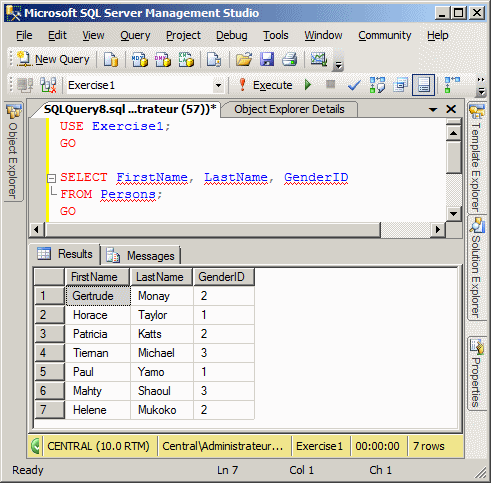The image size is (491, 483).
Task: Click the Print icon
Action: coord(289,59)
